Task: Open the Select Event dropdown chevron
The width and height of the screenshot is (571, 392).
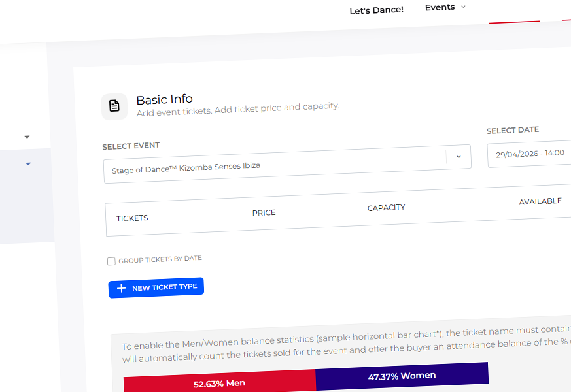Action: pyautogui.click(x=459, y=157)
